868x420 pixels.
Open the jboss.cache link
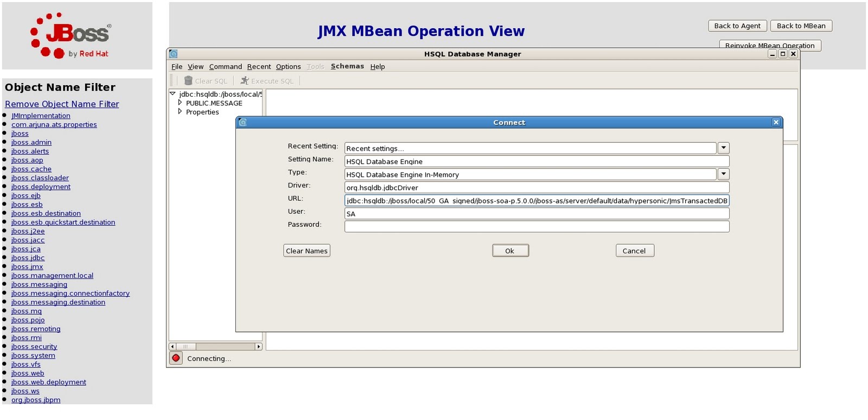tap(31, 169)
